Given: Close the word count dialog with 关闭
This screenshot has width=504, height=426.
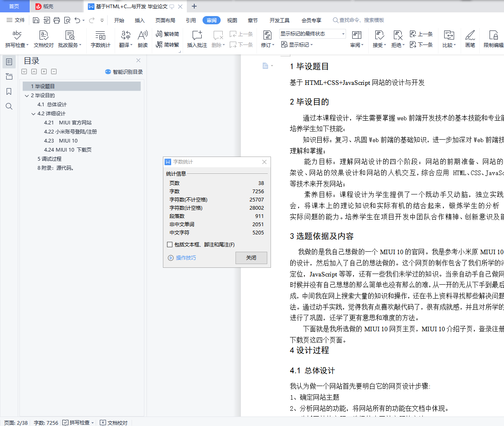Looking at the screenshot, I should click(x=251, y=257).
